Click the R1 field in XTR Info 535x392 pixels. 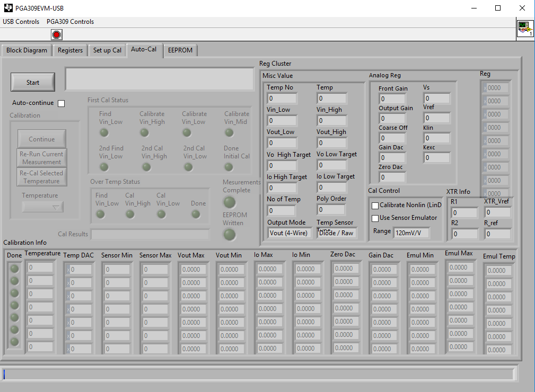[x=464, y=213]
